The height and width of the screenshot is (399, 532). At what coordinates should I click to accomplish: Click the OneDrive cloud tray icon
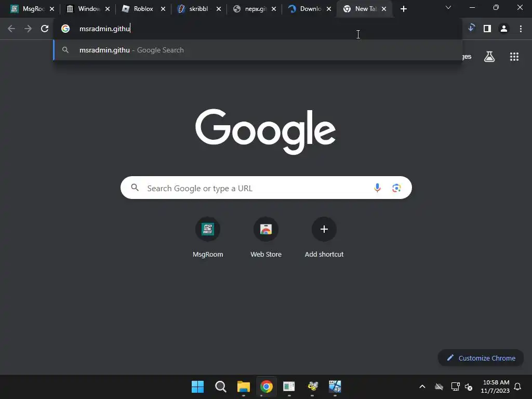[438, 387]
